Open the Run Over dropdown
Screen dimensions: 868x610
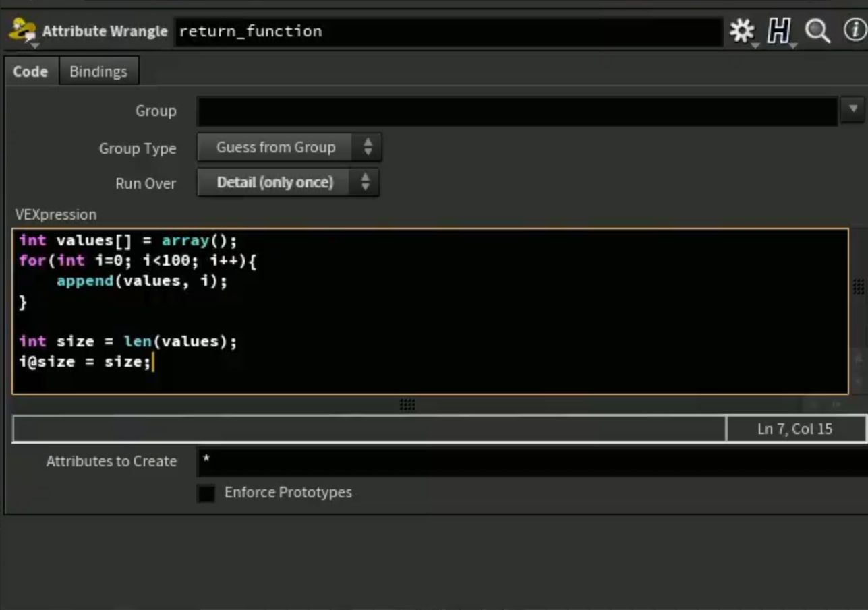(288, 183)
